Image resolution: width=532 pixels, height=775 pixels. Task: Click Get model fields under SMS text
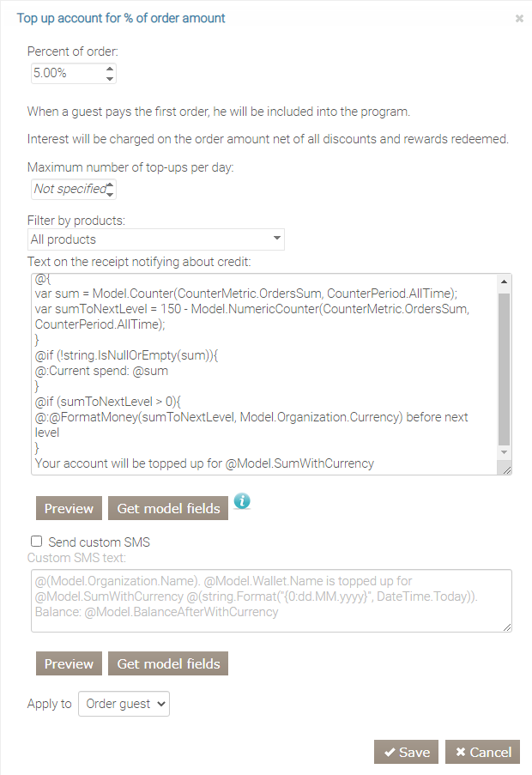point(168,663)
